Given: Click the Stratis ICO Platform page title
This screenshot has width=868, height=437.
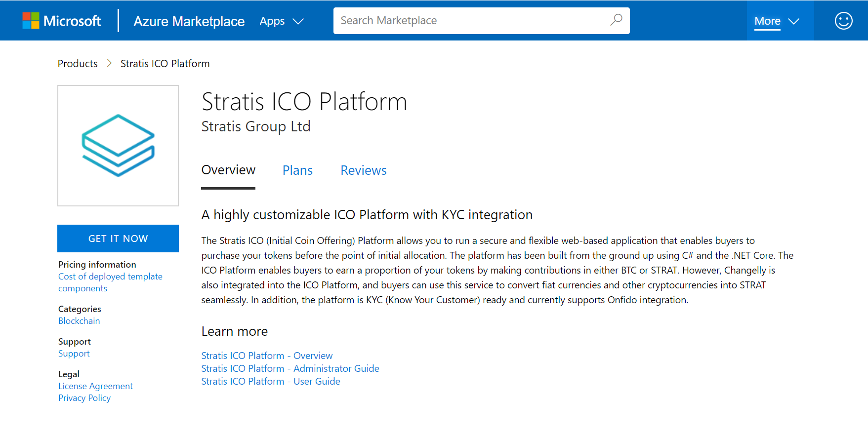Looking at the screenshot, I should [304, 102].
